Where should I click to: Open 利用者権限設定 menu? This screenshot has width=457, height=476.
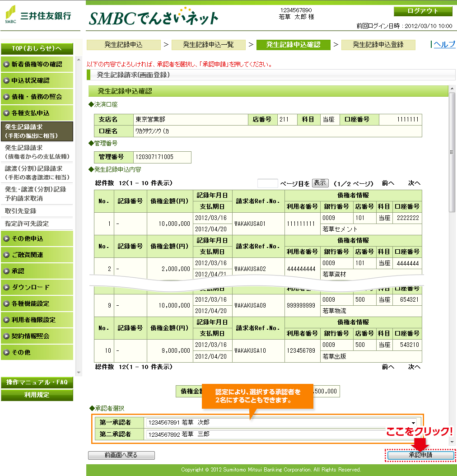pos(37,320)
